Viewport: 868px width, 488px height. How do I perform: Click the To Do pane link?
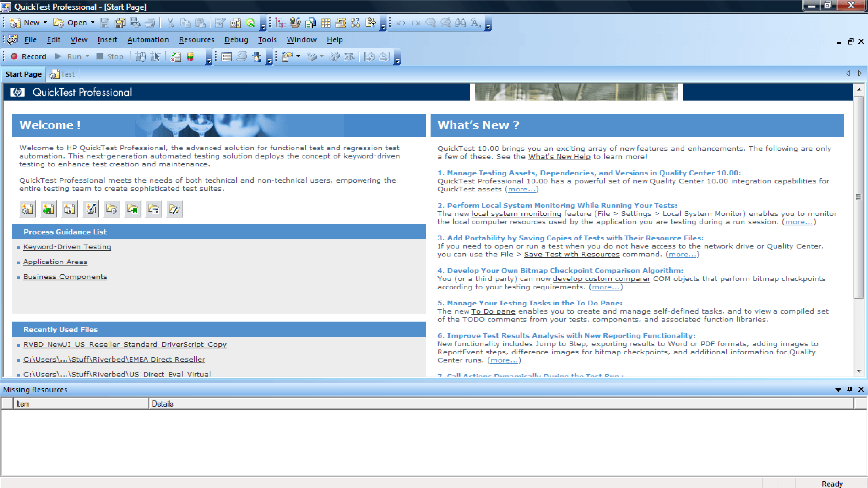(493, 311)
